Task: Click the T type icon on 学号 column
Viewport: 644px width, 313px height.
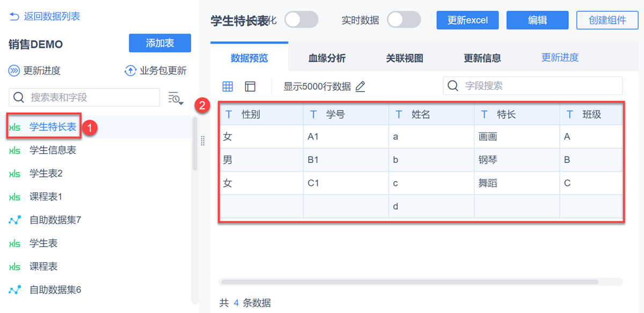Action: (313, 114)
